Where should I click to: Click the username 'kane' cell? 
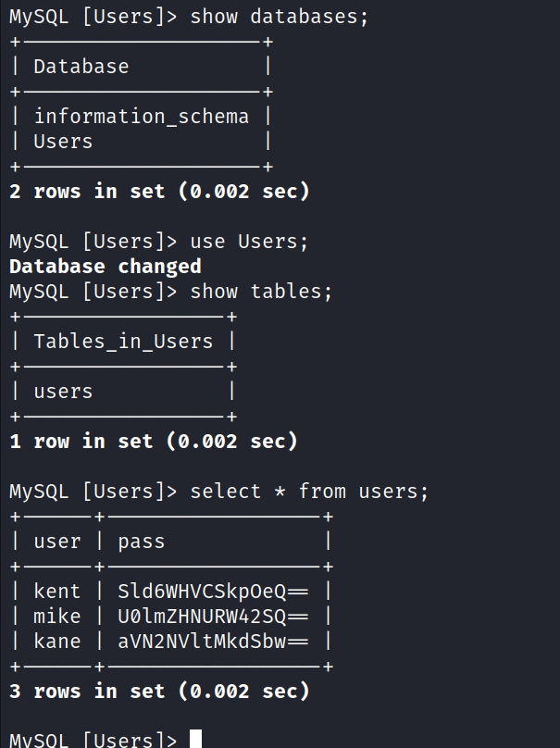point(57,642)
